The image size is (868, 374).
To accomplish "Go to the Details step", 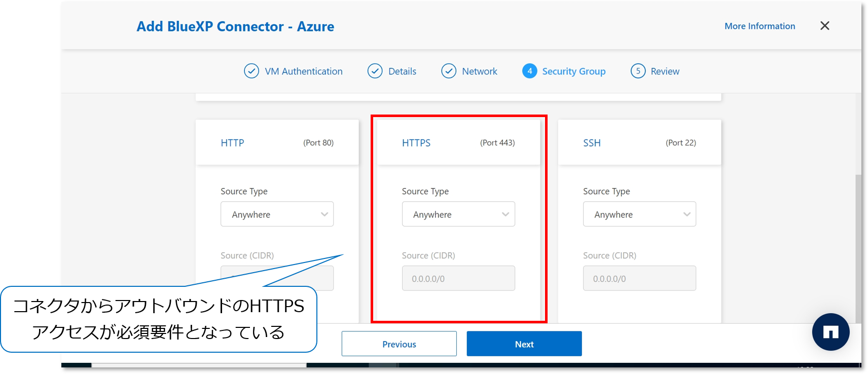I will (402, 71).
